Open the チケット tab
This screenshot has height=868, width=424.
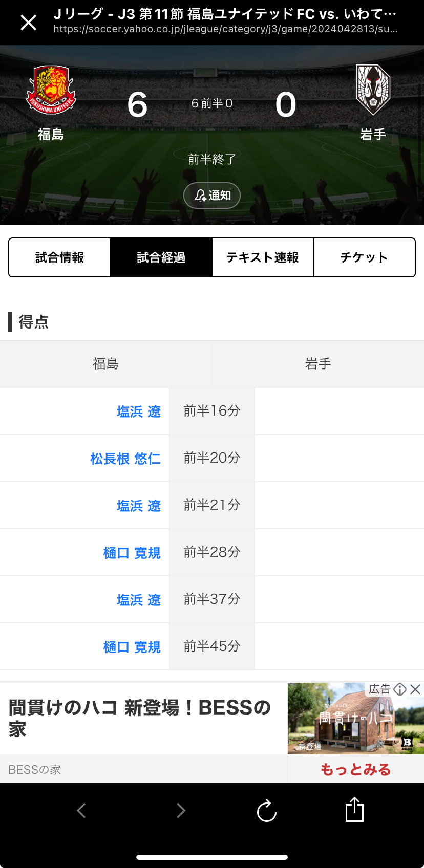tap(364, 257)
